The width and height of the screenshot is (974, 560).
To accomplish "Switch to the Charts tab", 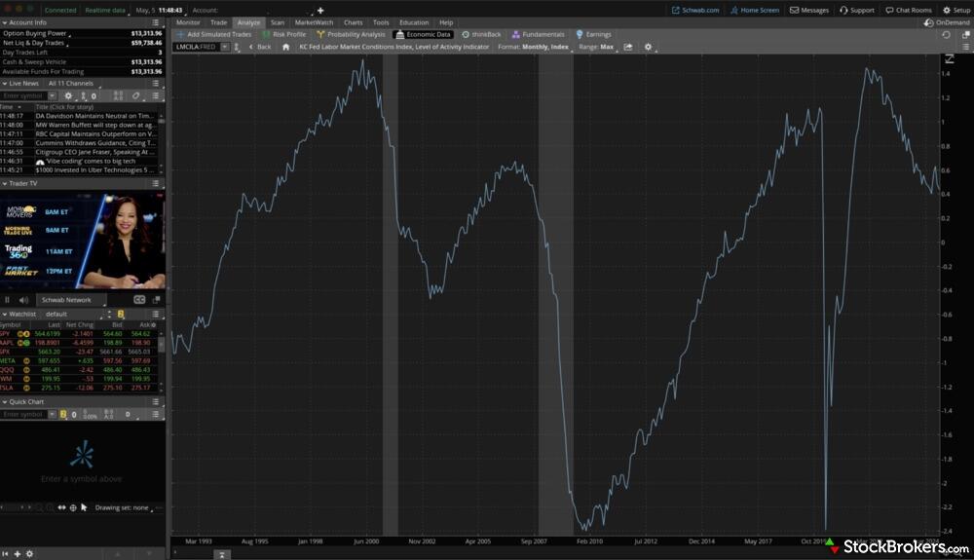I will pyautogui.click(x=353, y=21).
